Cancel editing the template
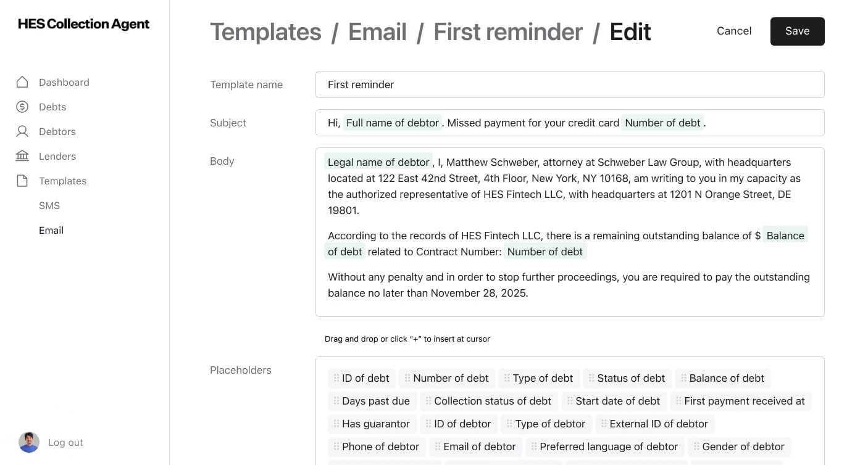Image resolution: width=868 pixels, height=465 pixels. point(734,31)
